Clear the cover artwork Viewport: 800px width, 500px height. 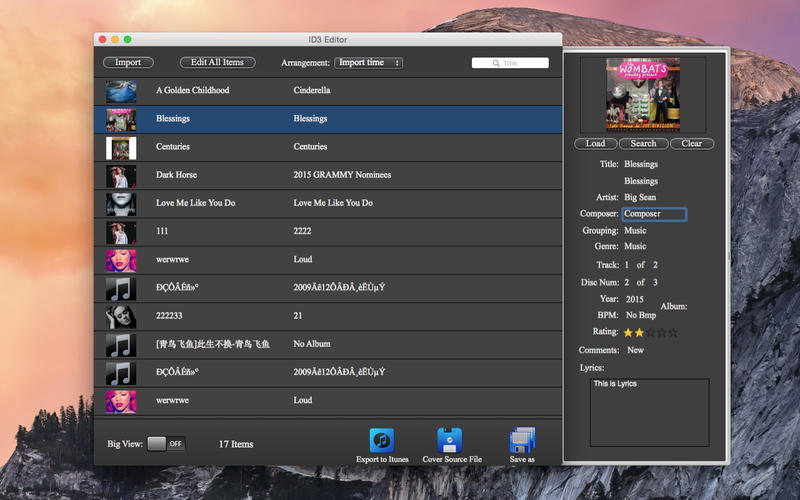coord(692,144)
